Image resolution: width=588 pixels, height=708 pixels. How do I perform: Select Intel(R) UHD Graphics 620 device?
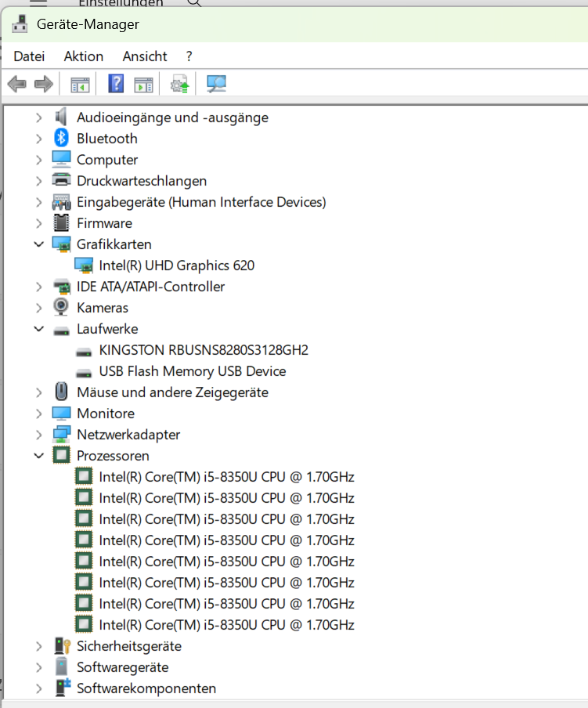[x=176, y=265]
